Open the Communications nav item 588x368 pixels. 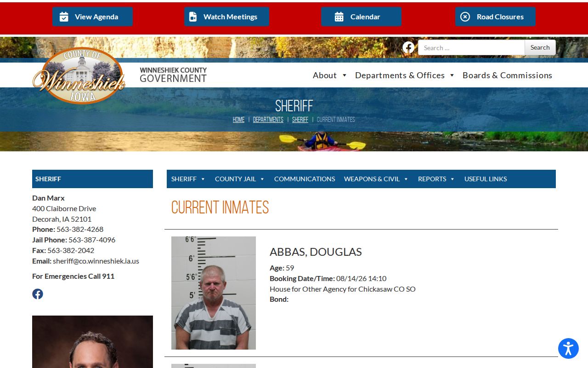305,179
